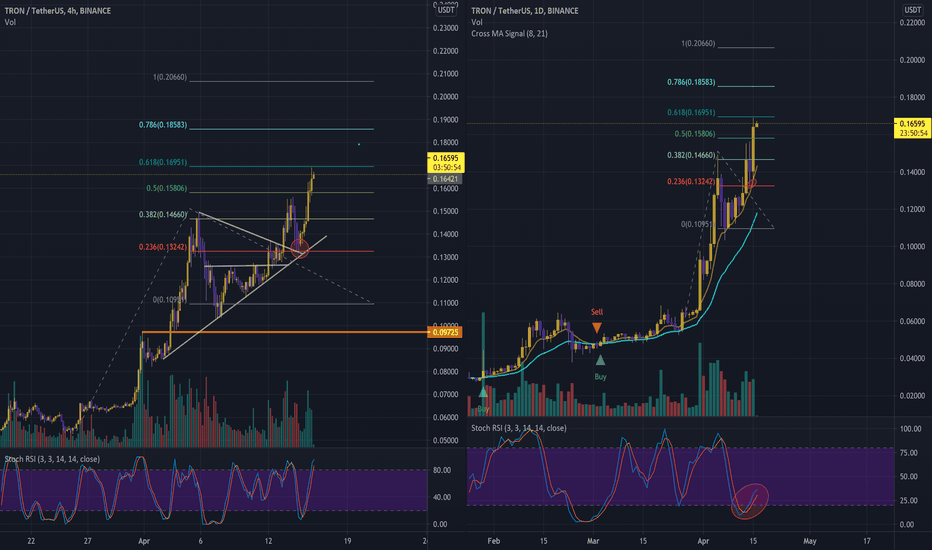The image size is (932, 550).
Task: Click the 0.23000 price axis label on 4h chart
Action: 445,28
